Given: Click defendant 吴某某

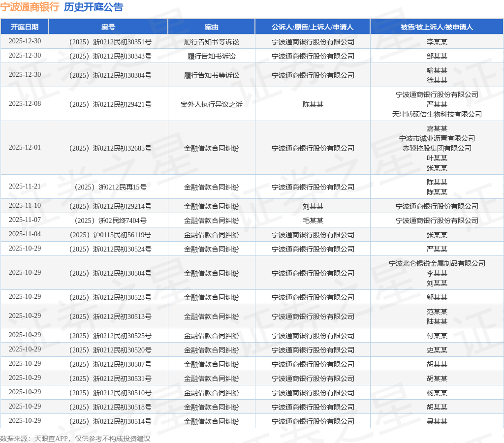Looking at the screenshot, I should (x=437, y=421).
